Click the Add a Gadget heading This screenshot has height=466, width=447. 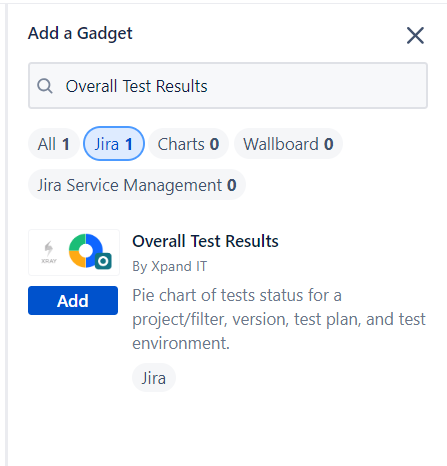pos(80,33)
